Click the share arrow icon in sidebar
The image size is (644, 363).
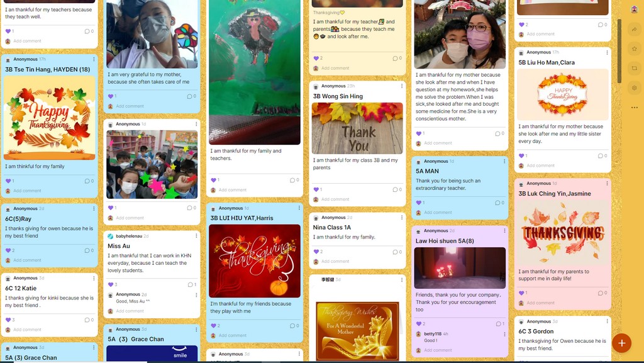click(634, 29)
